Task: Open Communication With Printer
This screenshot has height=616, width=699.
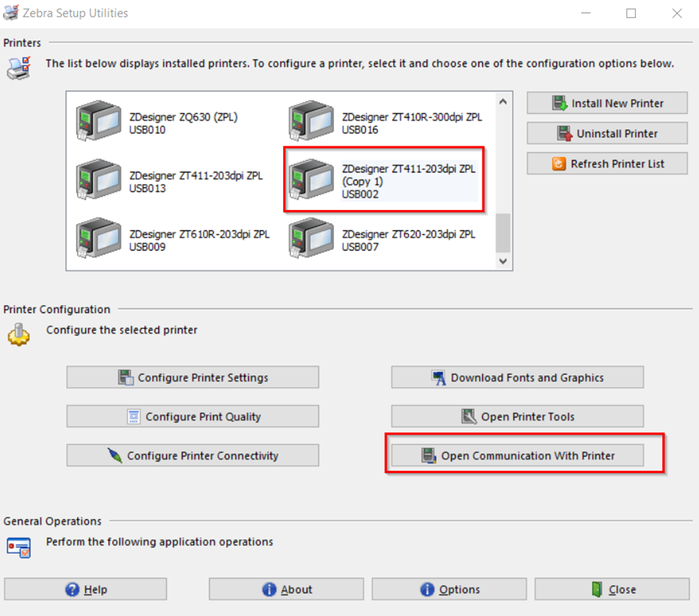Action: (517, 455)
